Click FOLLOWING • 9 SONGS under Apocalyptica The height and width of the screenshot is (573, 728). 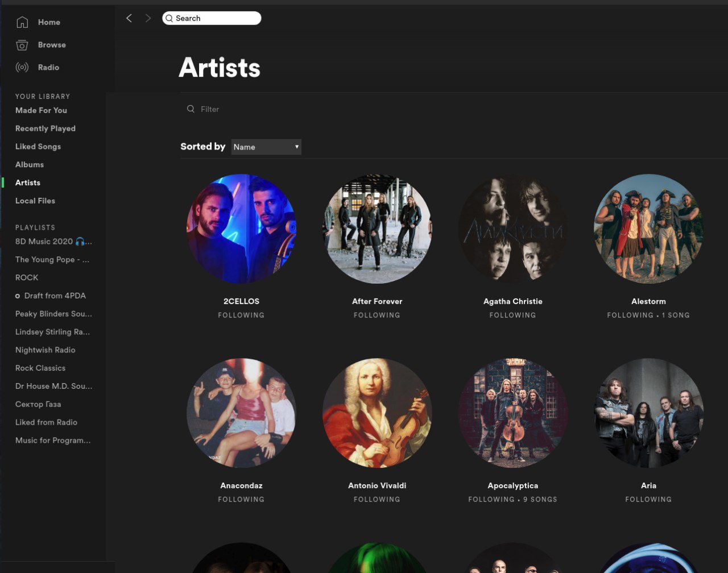click(513, 499)
